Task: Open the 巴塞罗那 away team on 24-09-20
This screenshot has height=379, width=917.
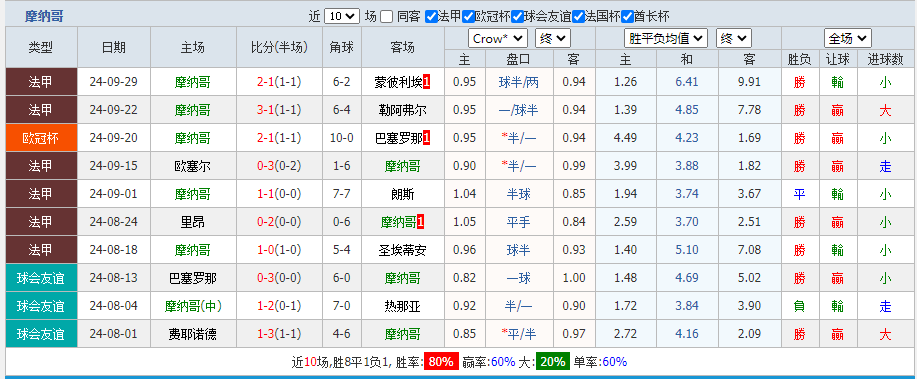Action: (398, 138)
